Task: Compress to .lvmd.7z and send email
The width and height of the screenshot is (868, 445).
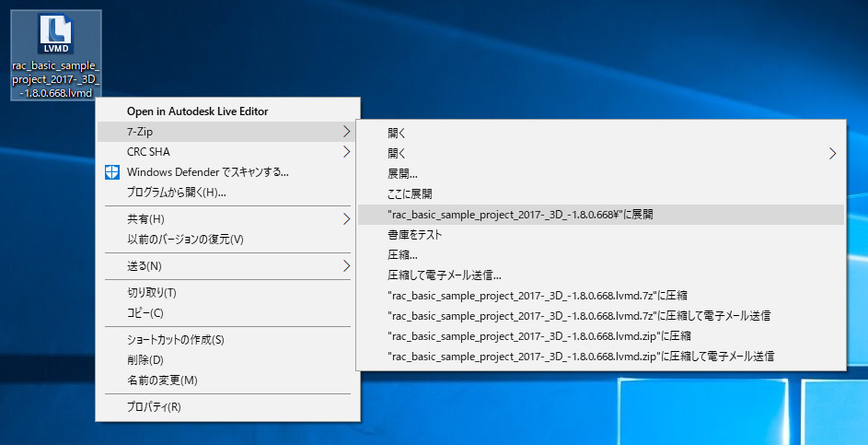Action: pos(601,316)
